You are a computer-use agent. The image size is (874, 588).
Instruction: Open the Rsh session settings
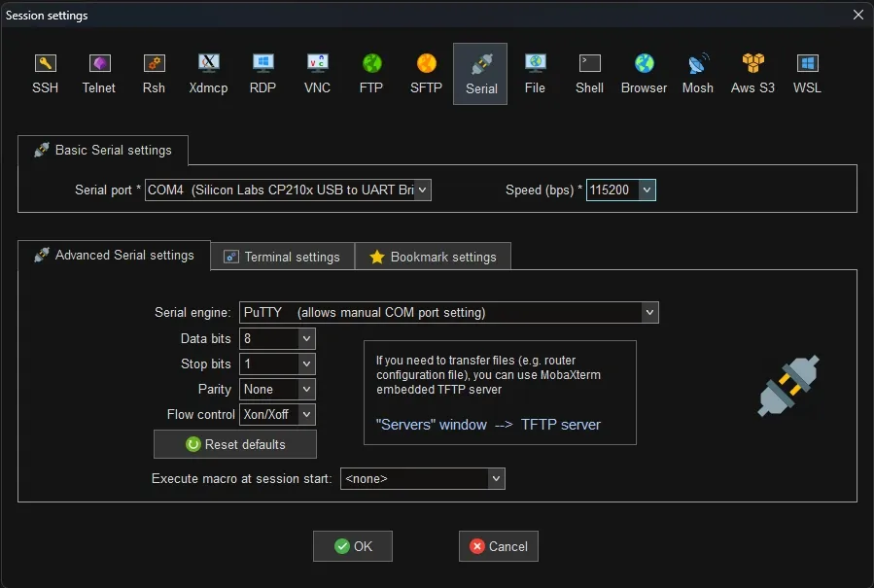point(154,73)
